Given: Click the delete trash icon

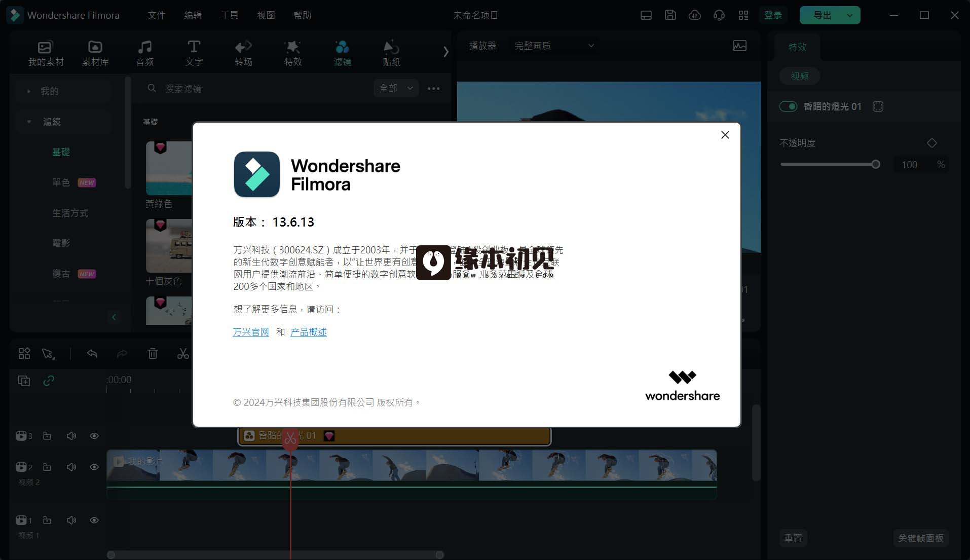Looking at the screenshot, I should 153,353.
